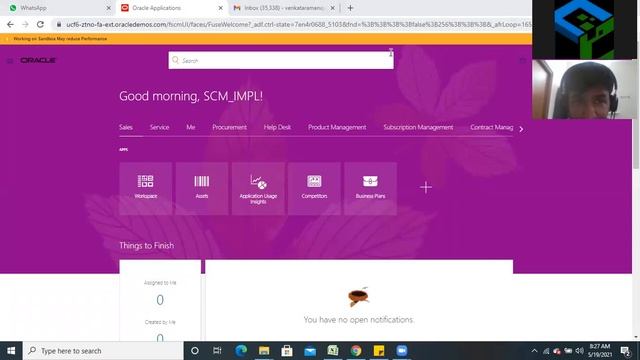Launch Microsoft Edge from the taskbar
The image size is (640, 360).
pos(241,351)
